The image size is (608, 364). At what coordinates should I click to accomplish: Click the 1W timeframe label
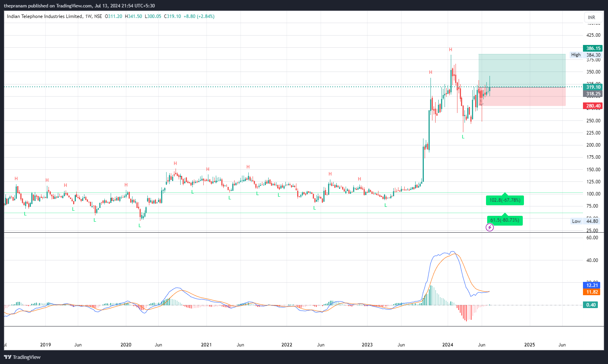point(88,16)
